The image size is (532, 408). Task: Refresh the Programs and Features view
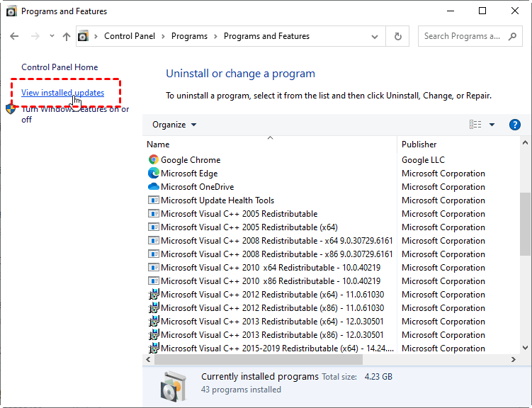coord(397,36)
